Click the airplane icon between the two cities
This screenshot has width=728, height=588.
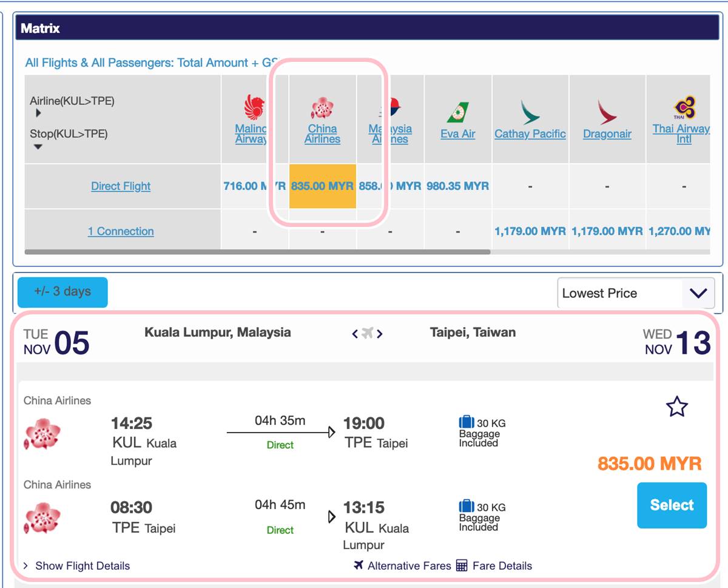pos(367,333)
